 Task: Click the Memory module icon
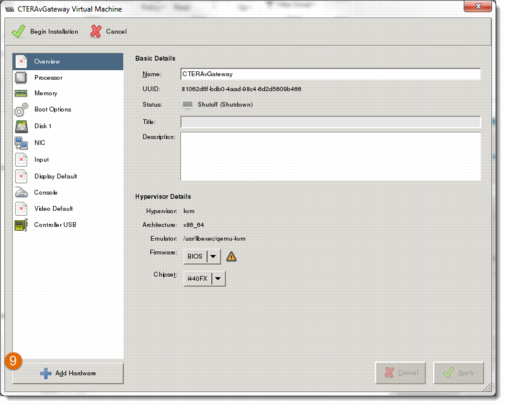click(21, 93)
